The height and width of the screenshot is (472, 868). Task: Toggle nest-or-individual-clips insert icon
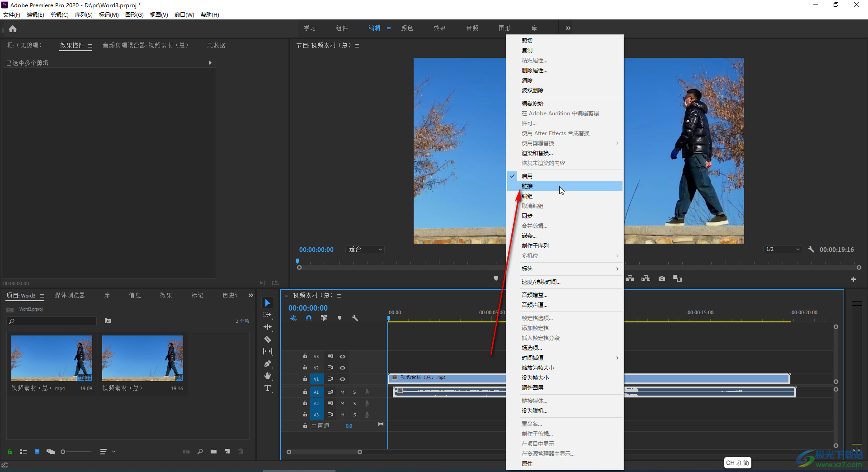(x=293, y=318)
